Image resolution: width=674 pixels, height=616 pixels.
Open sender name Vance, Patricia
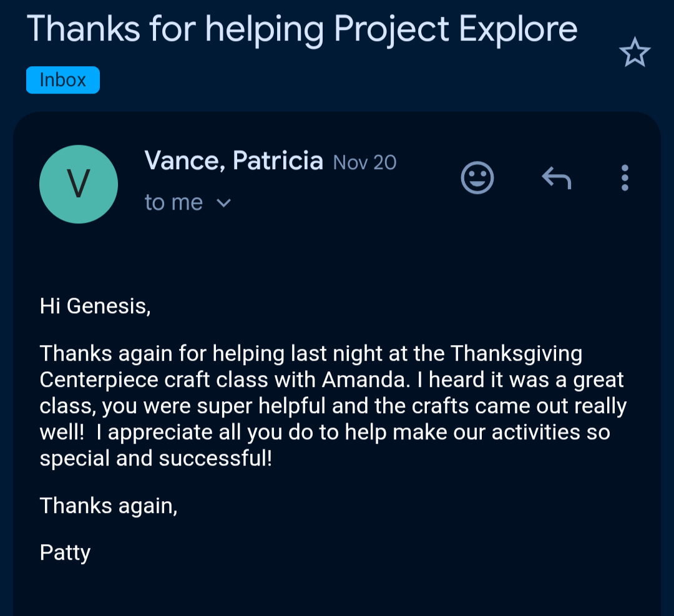(x=233, y=161)
